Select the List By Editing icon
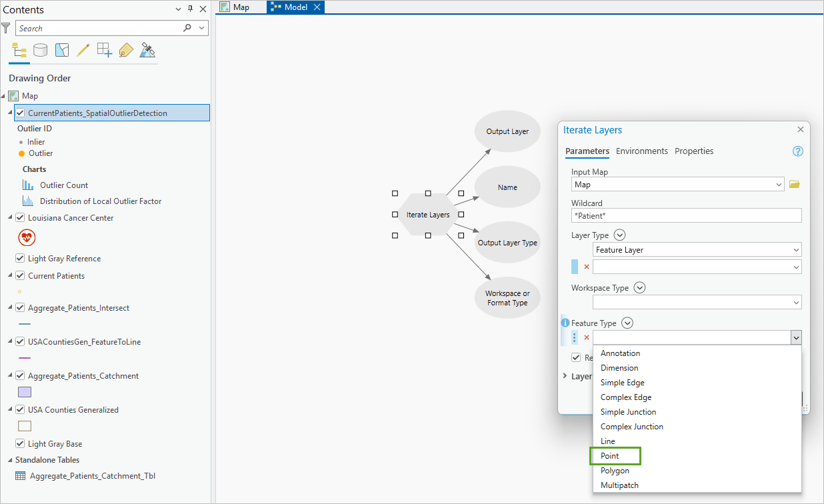 [83, 50]
